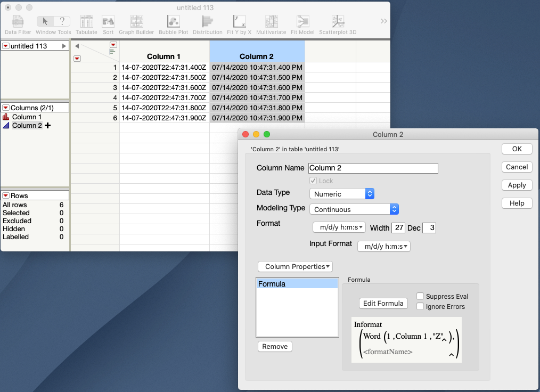
Task: Apply the column changes
Action: pyautogui.click(x=516, y=185)
